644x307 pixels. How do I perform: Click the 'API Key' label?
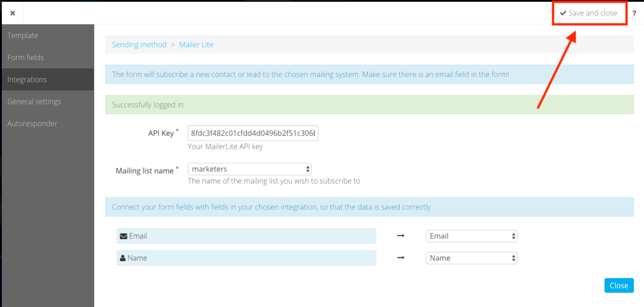tap(161, 133)
